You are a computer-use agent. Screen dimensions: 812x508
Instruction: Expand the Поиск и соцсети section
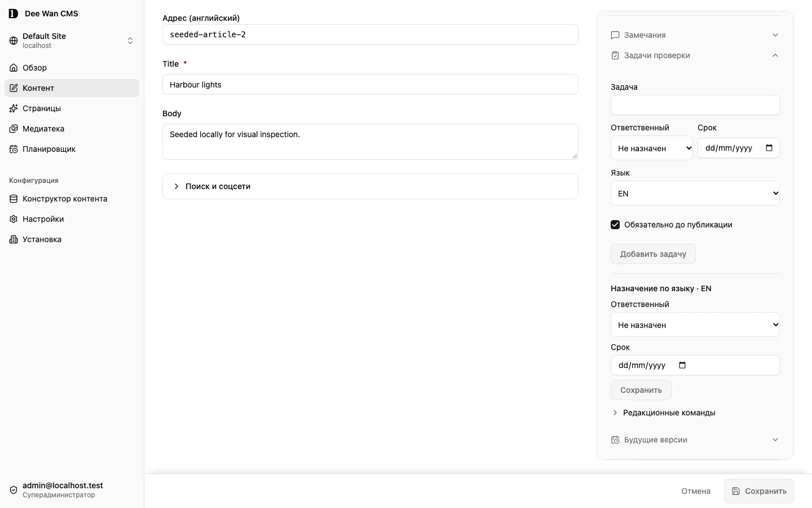click(370, 186)
